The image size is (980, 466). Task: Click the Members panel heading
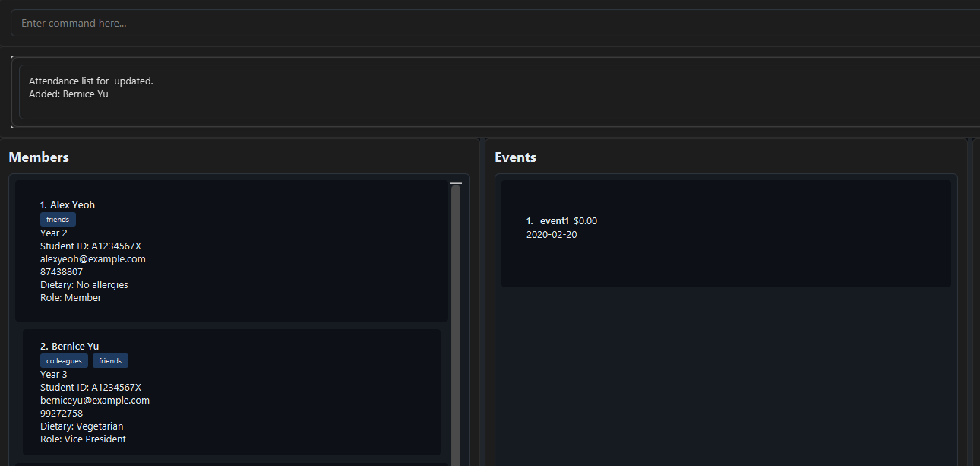39,157
